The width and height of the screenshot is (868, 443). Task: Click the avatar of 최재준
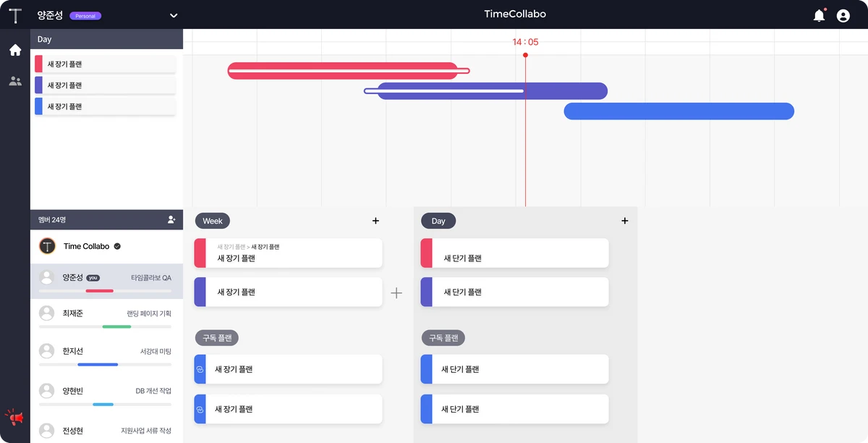[x=47, y=313]
